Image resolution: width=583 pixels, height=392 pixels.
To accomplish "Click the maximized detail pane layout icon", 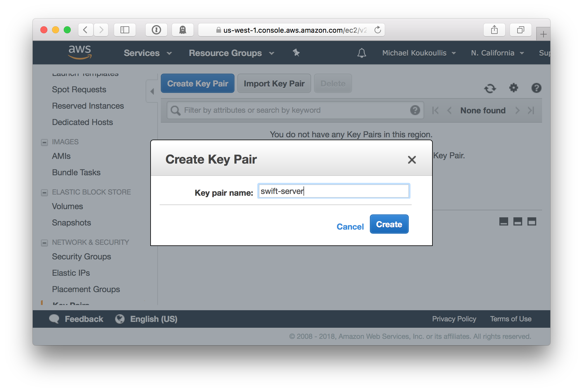I will 532,222.
